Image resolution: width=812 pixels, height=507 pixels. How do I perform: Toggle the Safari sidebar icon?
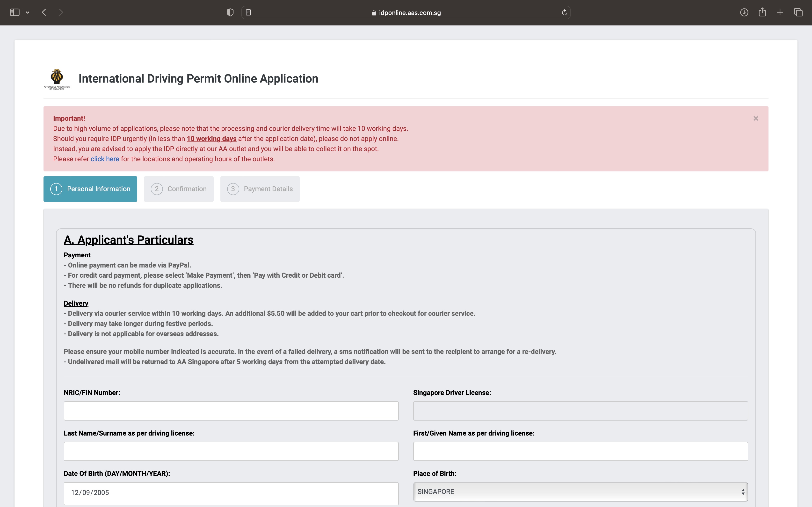click(x=14, y=12)
